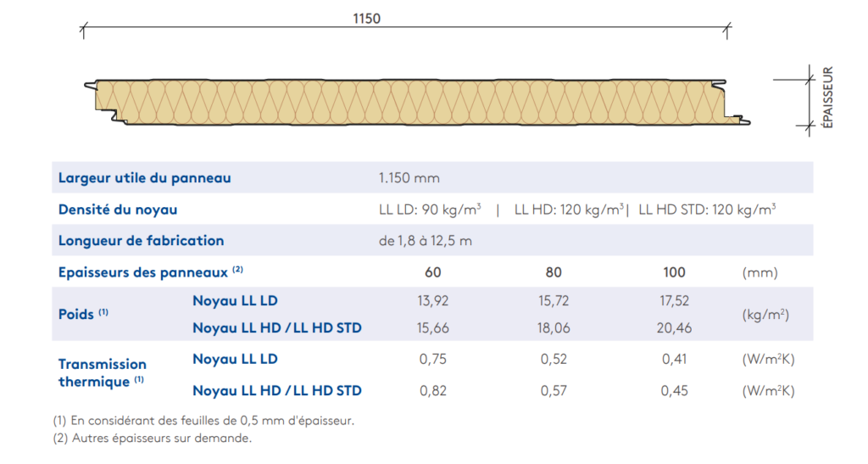Viewport: 868px width, 464px height.
Task: Click the 'LL HD STD: 120 kg/m³' density value
Action: 707,210
